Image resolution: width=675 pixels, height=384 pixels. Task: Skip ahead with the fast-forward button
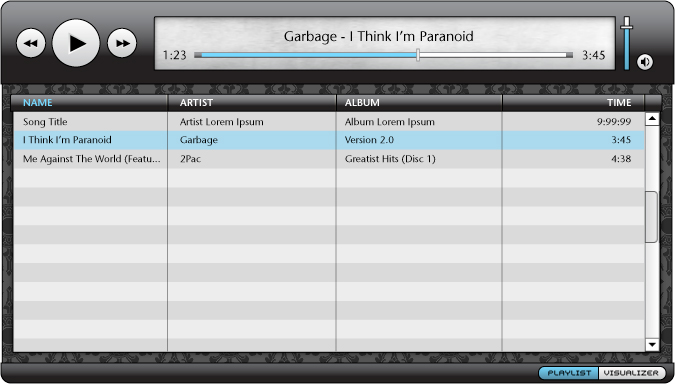pyautogui.click(x=122, y=43)
